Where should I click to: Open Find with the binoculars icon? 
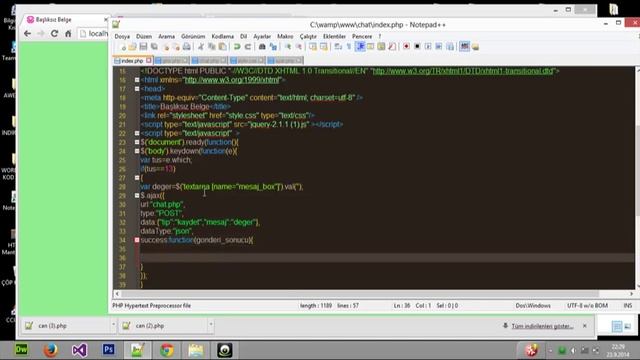[262, 47]
